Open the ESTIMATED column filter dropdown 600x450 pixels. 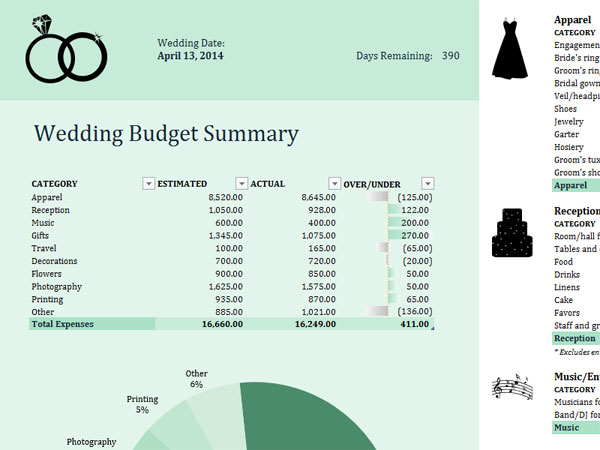pyautogui.click(x=241, y=183)
